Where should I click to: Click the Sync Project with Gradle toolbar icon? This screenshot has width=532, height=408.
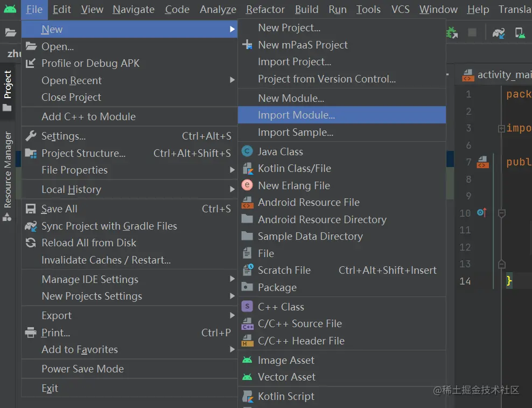499,33
